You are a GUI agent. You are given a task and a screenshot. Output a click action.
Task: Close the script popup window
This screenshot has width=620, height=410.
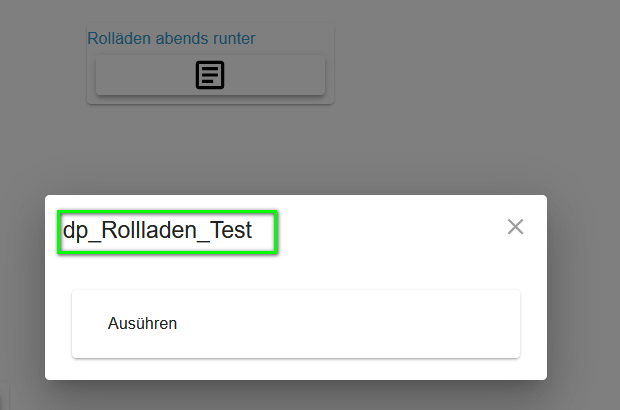[x=515, y=227]
